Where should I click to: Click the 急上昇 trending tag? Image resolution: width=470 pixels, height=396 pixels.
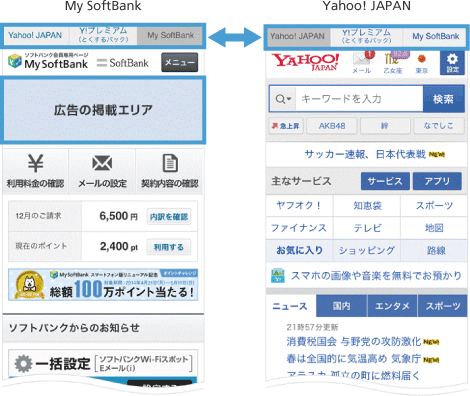(286, 126)
